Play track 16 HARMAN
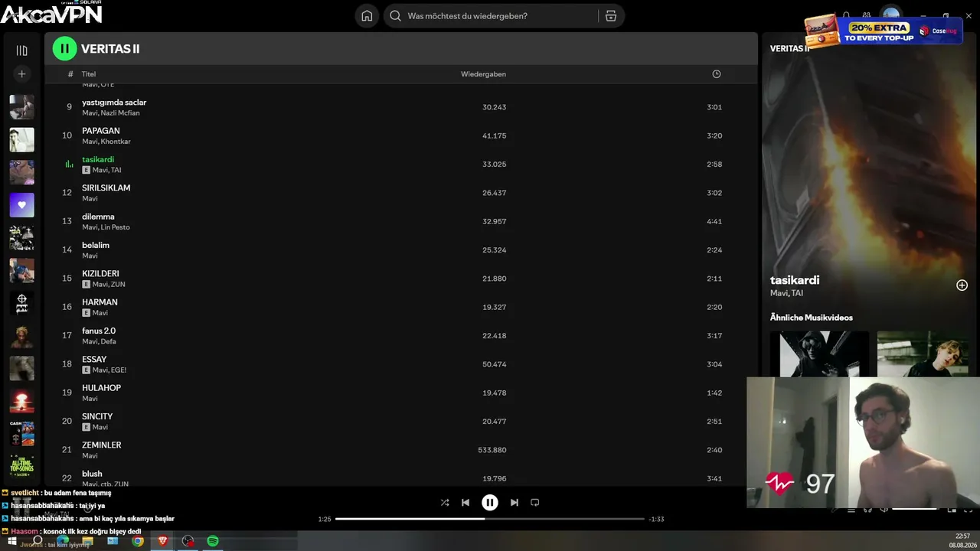 point(401,307)
